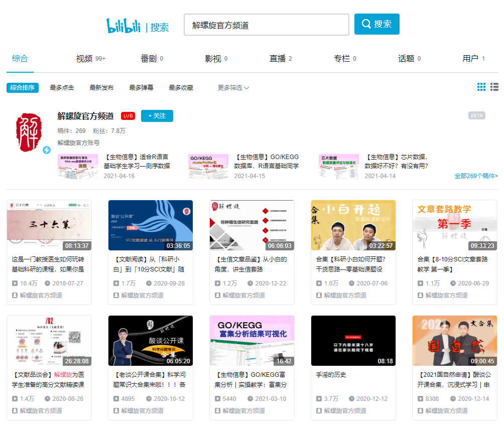Sort results by 最多收藏

pos(181,88)
